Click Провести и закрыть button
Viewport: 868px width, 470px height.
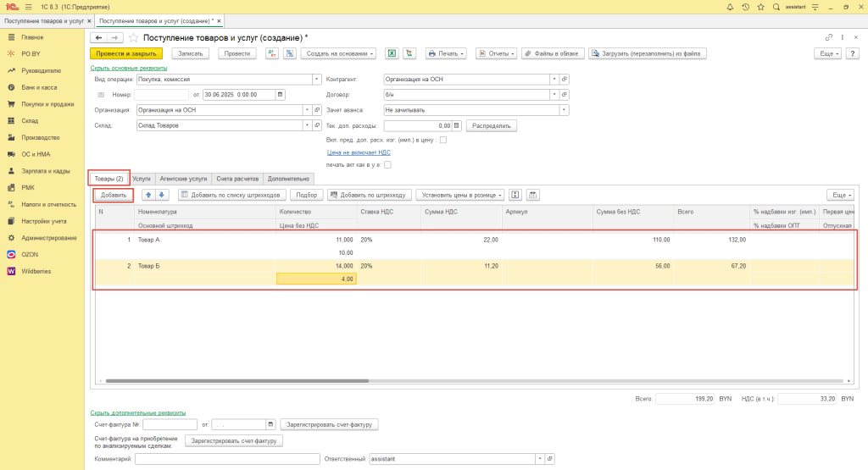[126, 53]
